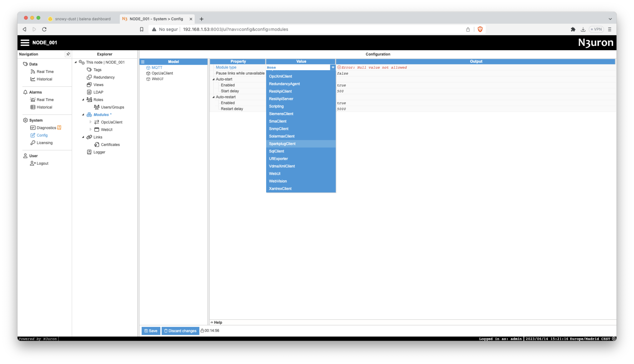
Task: Open browser extensions puzzle icon
Action: click(573, 29)
